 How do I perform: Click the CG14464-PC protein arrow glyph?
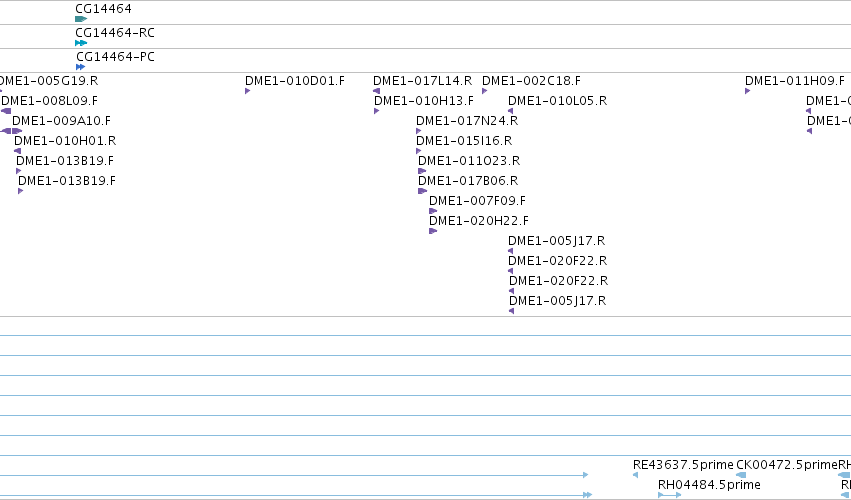(80, 67)
